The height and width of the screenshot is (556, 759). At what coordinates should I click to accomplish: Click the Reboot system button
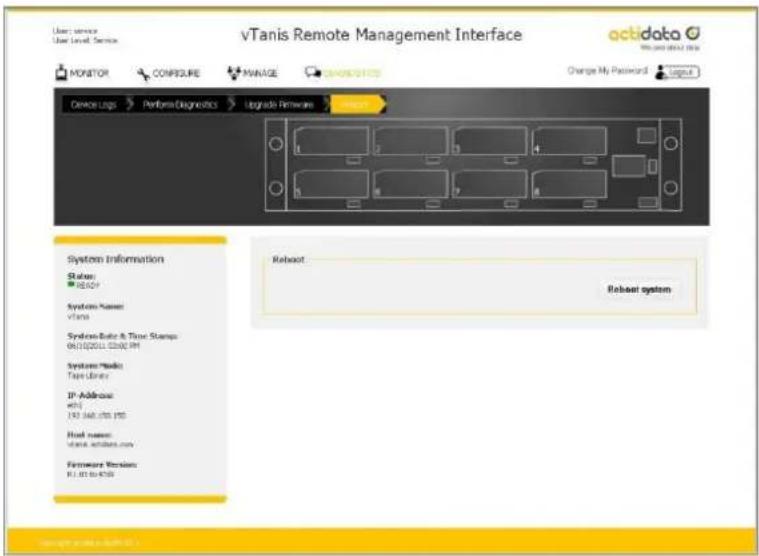coord(639,289)
